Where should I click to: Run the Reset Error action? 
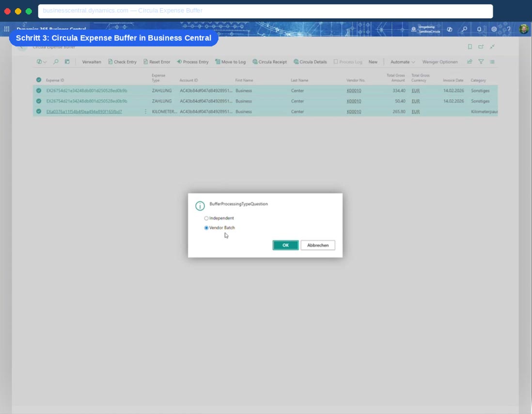click(x=156, y=61)
